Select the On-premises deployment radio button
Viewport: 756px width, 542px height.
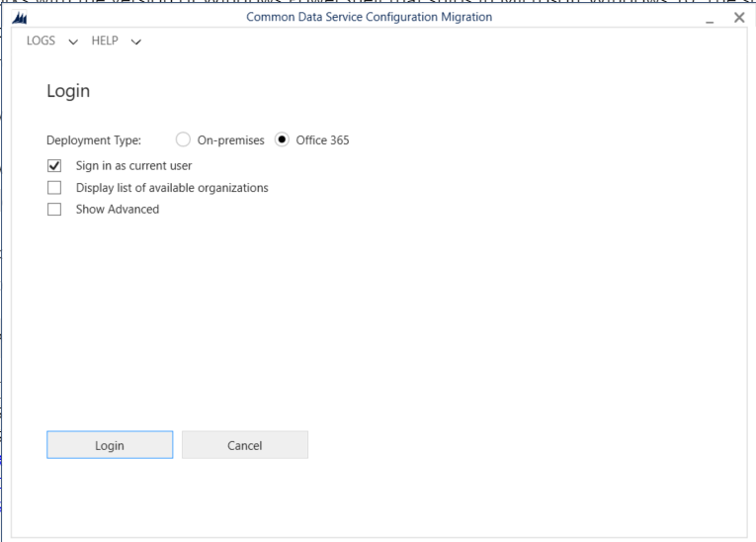coord(183,140)
